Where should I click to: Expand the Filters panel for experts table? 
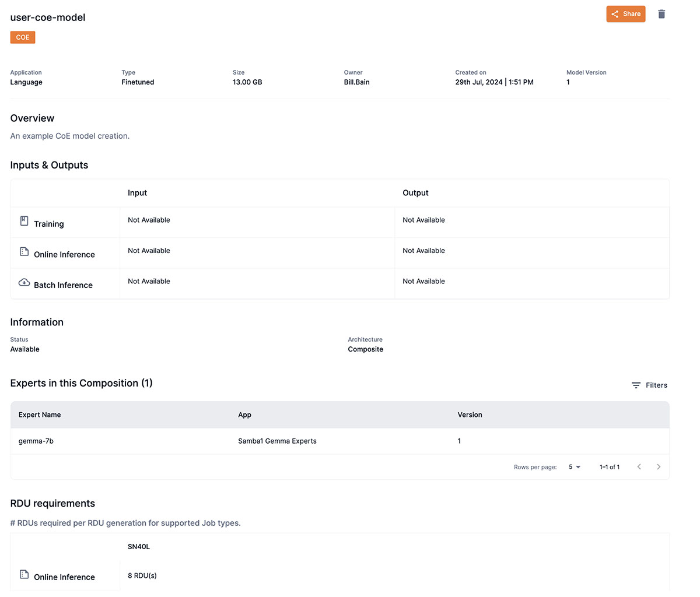coord(649,385)
